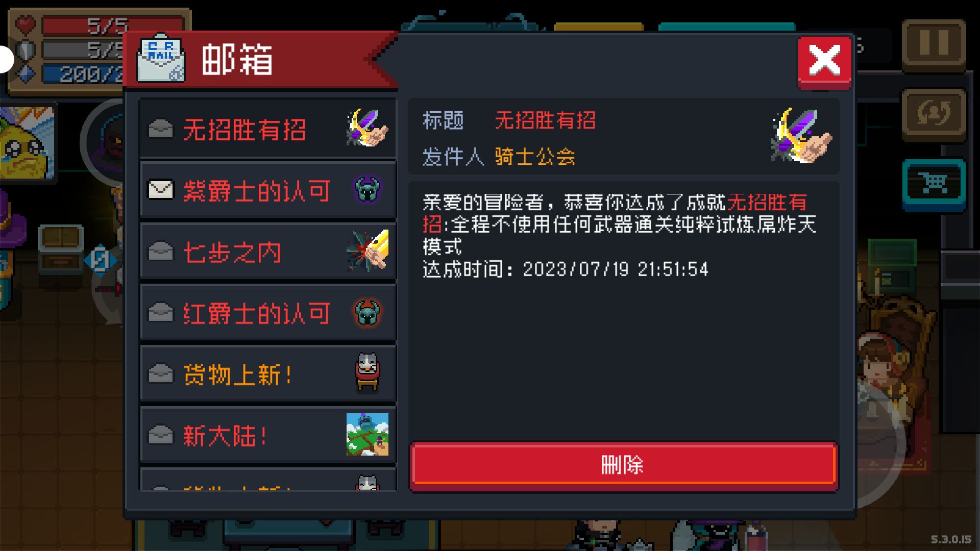Screen dimensions: 980x551
Task: Tap the red health bar
Action: click(x=112, y=25)
